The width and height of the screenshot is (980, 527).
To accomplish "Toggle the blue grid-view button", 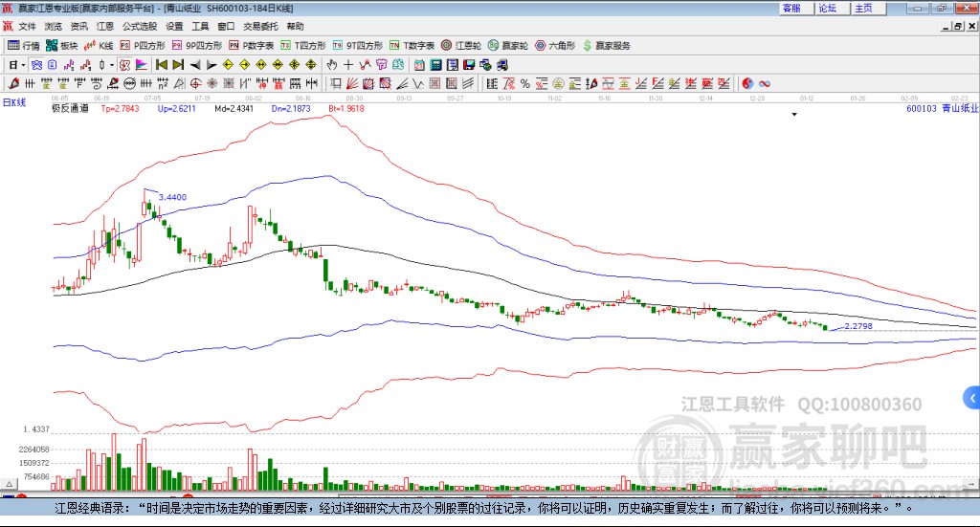I will point(36,65).
